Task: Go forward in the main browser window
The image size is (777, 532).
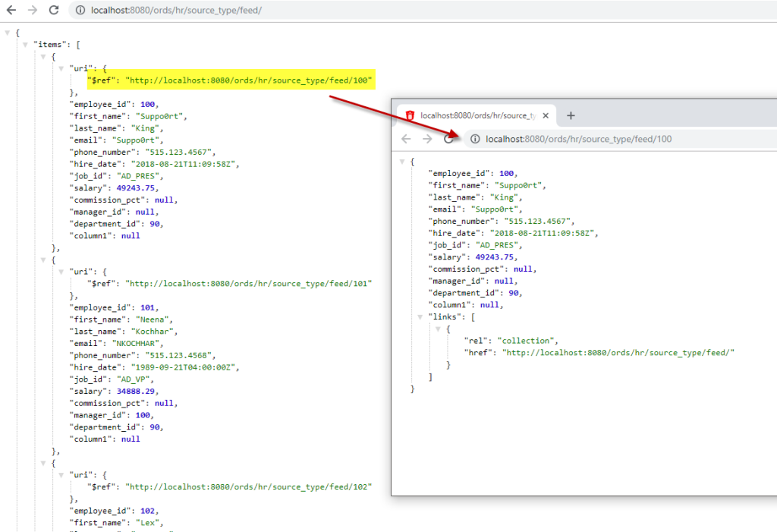Action: (x=33, y=10)
